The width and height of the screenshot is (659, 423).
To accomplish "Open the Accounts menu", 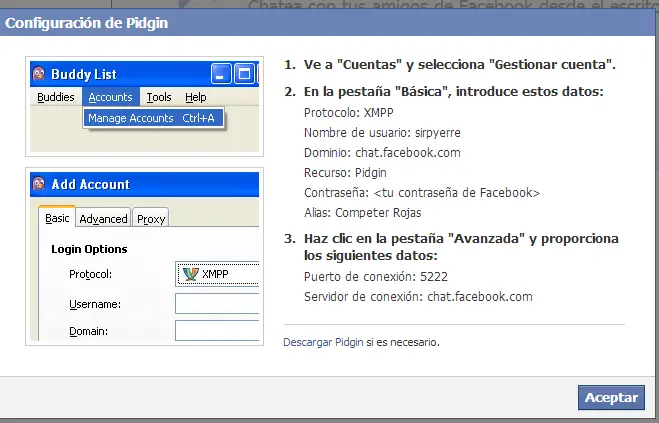I will [x=111, y=97].
